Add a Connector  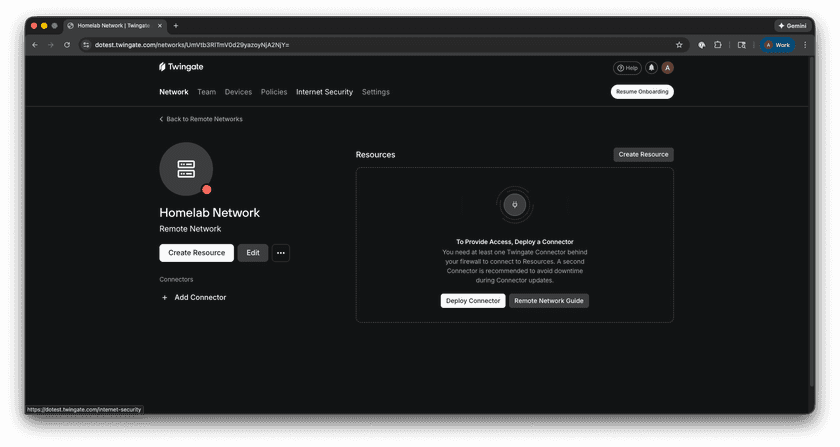pos(194,297)
